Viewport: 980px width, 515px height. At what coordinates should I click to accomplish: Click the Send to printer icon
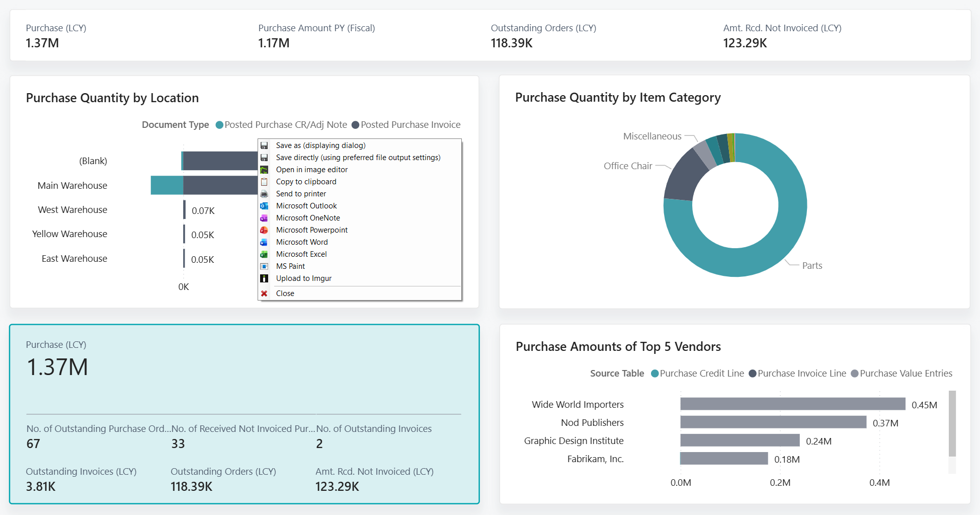click(x=264, y=194)
